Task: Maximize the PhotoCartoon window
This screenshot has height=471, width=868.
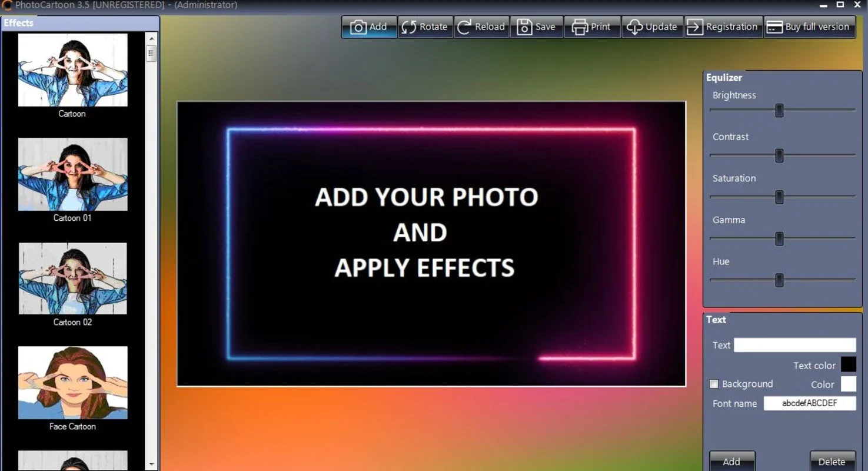Action: click(x=840, y=5)
